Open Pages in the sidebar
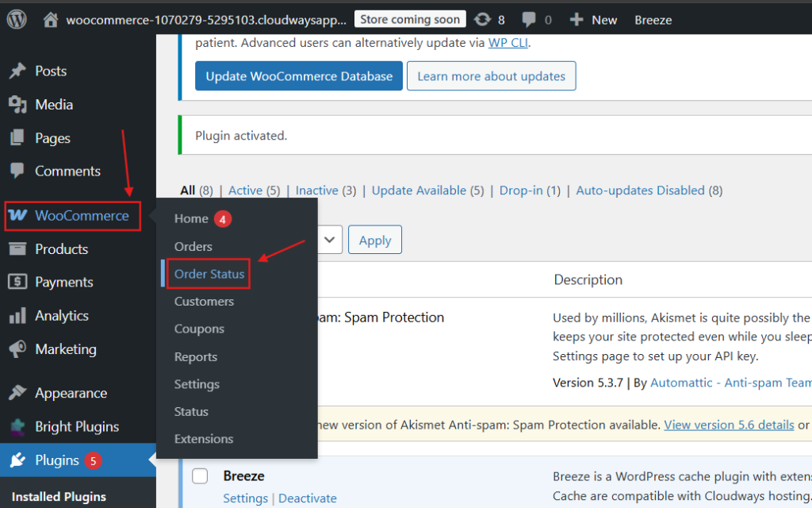This screenshot has height=508, width=812. 52,138
